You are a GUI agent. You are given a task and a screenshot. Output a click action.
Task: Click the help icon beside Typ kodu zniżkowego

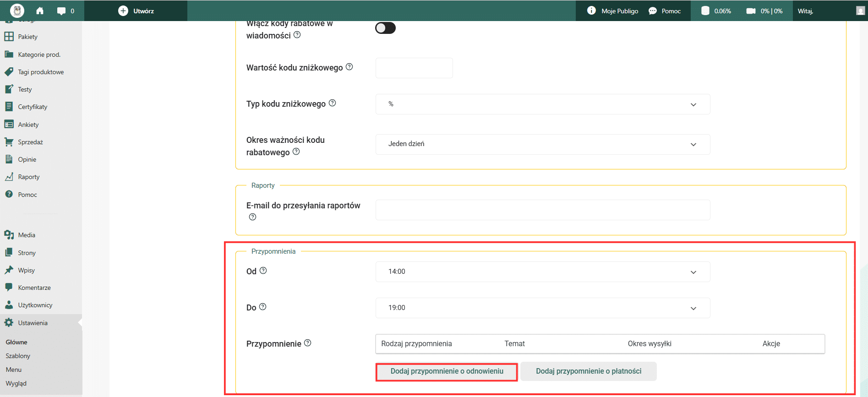point(333,103)
